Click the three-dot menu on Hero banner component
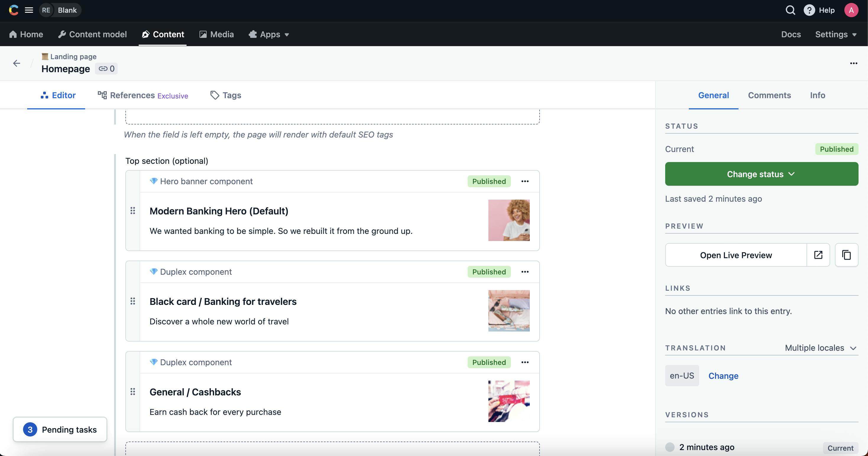Viewport: 868px width, 456px height. 524,182
